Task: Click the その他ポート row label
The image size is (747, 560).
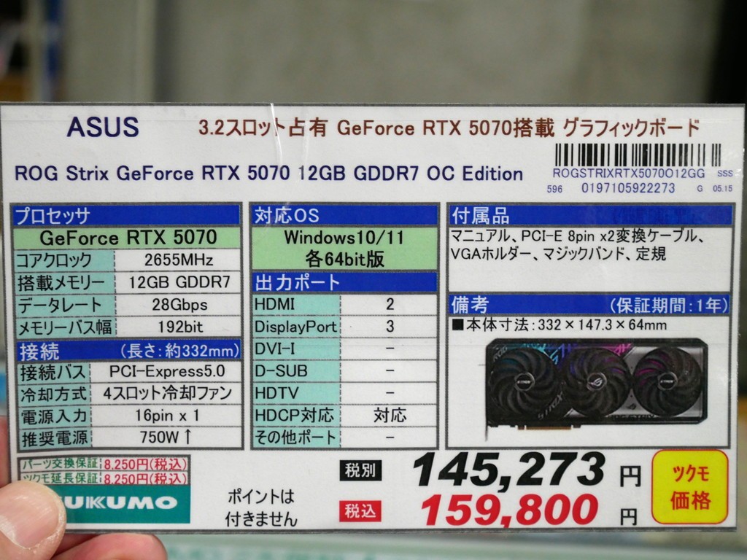Action: coord(295,437)
